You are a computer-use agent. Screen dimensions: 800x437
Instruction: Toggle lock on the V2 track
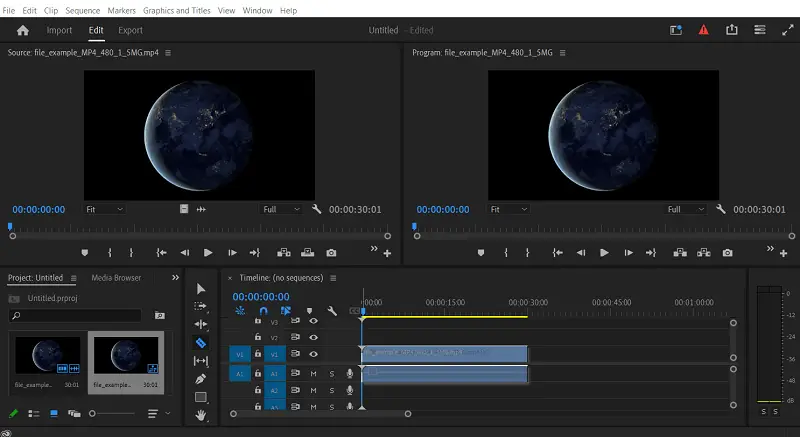[x=258, y=338]
